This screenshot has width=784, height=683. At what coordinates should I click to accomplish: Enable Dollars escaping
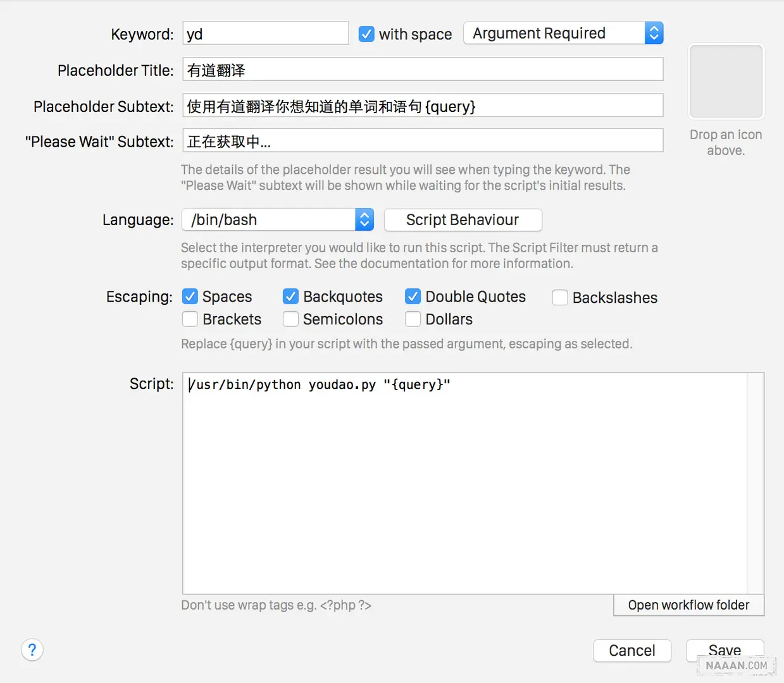(x=413, y=319)
